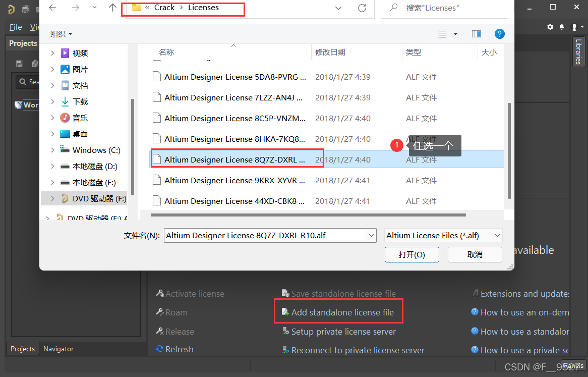
Task: Toggle the preview pane icon
Action: pos(476,34)
